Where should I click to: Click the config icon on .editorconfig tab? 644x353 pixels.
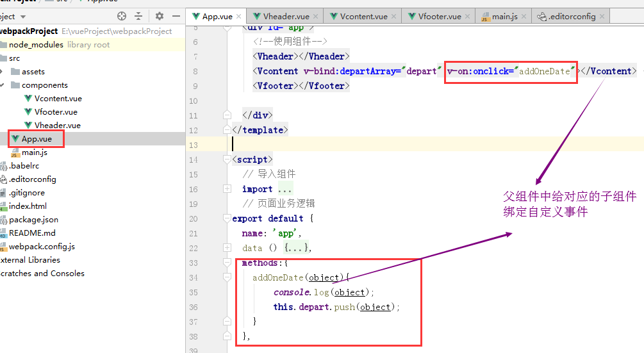click(541, 17)
